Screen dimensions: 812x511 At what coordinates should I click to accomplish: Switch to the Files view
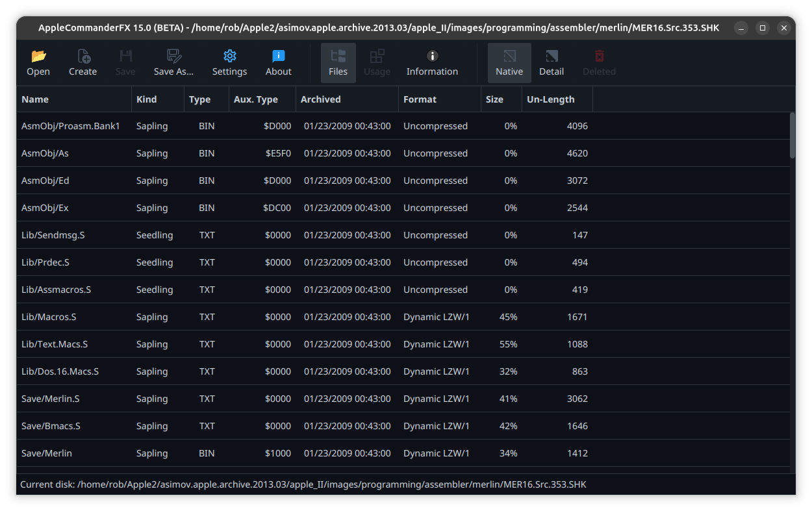click(x=338, y=63)
